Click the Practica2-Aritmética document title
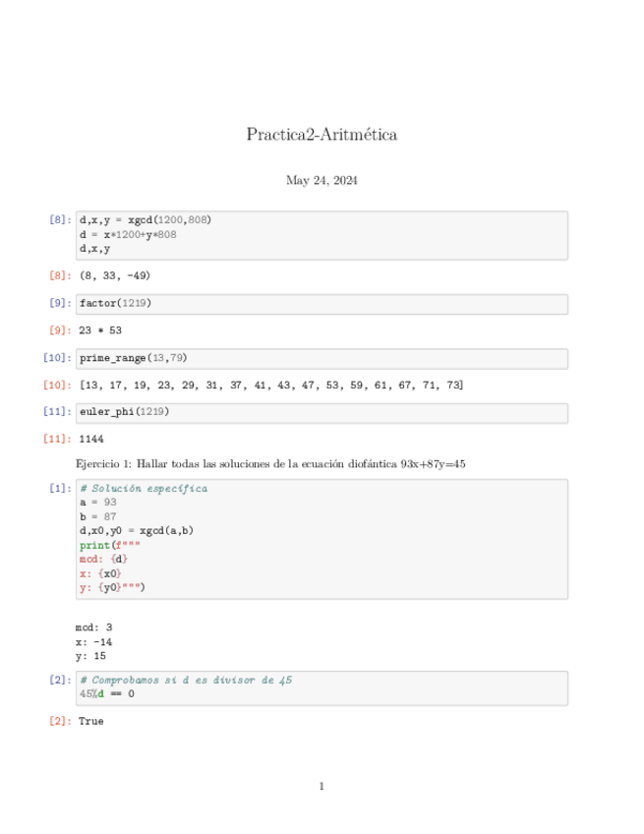This screenshot has width=644, height=834. click(322, 135)
